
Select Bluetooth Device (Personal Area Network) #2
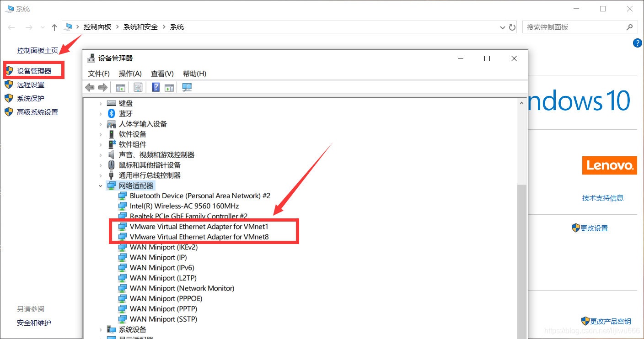click(x=200, y=196)
